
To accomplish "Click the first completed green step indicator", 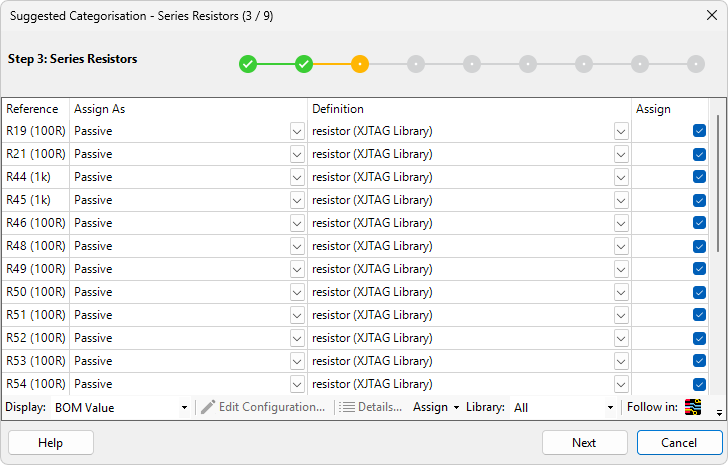I will point(248,64).
